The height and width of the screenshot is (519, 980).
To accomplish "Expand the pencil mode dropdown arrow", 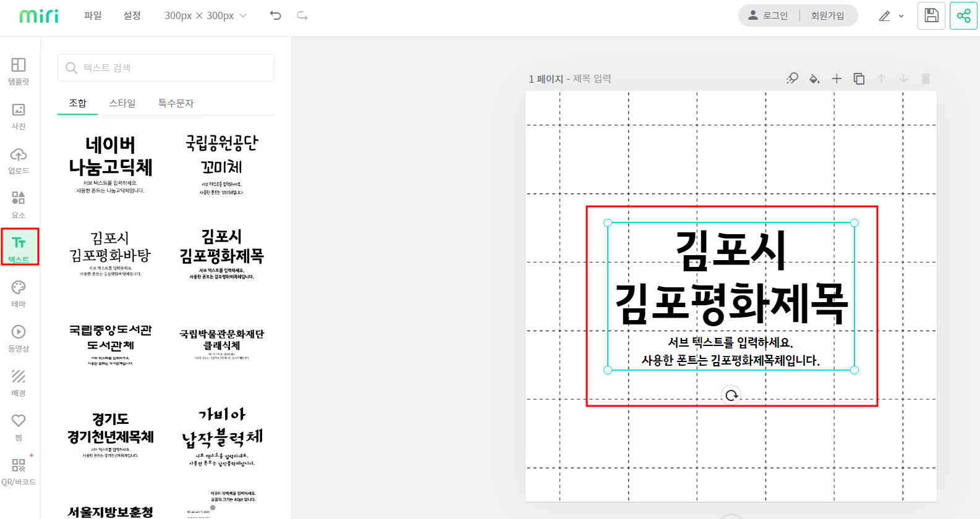I will point(901,16).
